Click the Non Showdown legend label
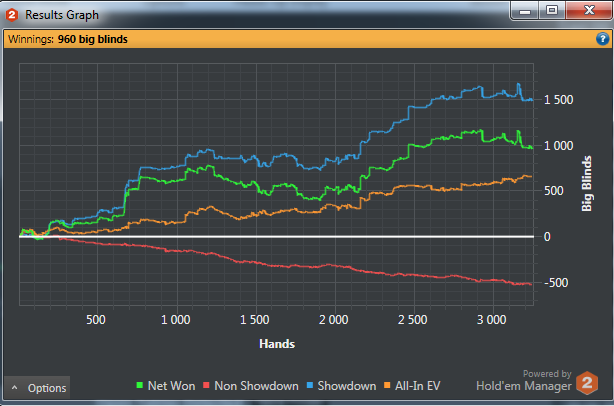 (x=256, y=386)
